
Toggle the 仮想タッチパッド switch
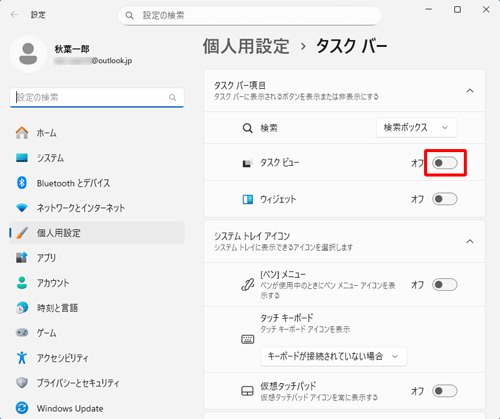pos(445,391)
